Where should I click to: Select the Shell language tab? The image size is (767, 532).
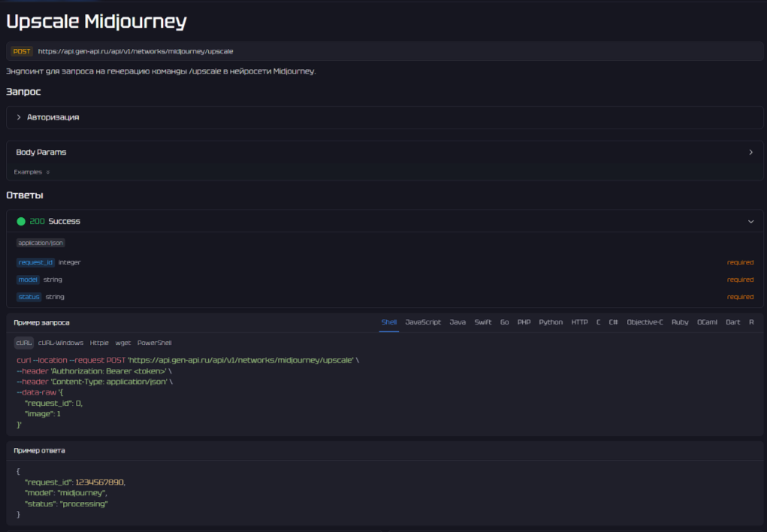[388, 322]
